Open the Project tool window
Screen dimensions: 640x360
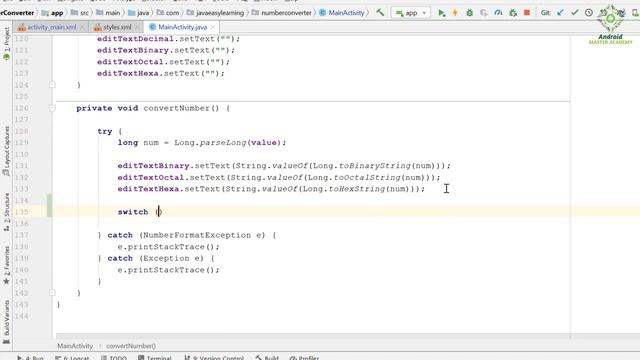6,43
